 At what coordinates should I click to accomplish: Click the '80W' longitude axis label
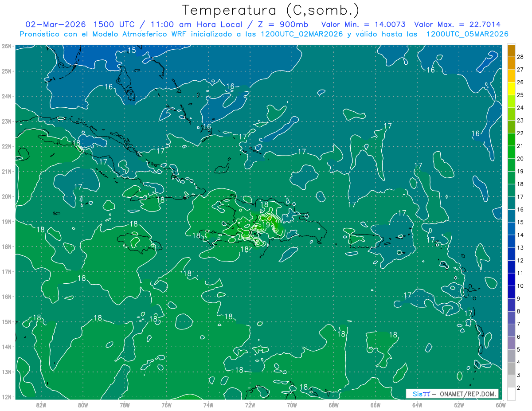pos(83,405)
